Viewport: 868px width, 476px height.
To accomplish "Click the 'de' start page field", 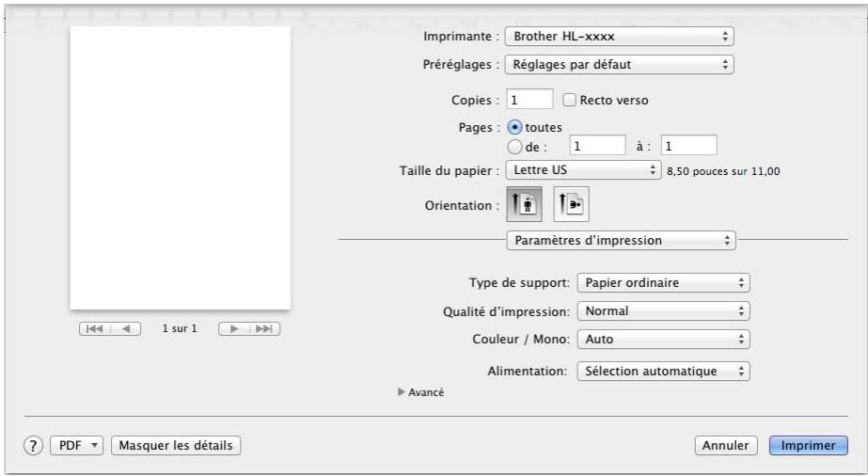I will (x=597, y=146).
